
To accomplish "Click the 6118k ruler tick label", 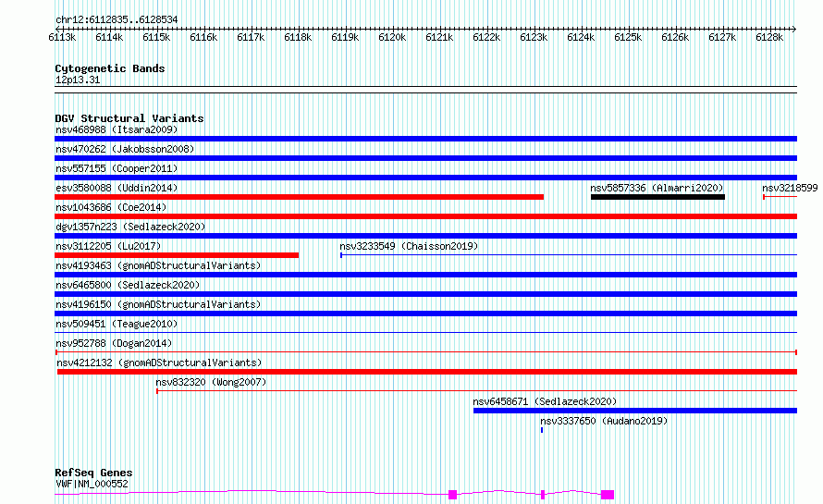I will coord(298,37).
